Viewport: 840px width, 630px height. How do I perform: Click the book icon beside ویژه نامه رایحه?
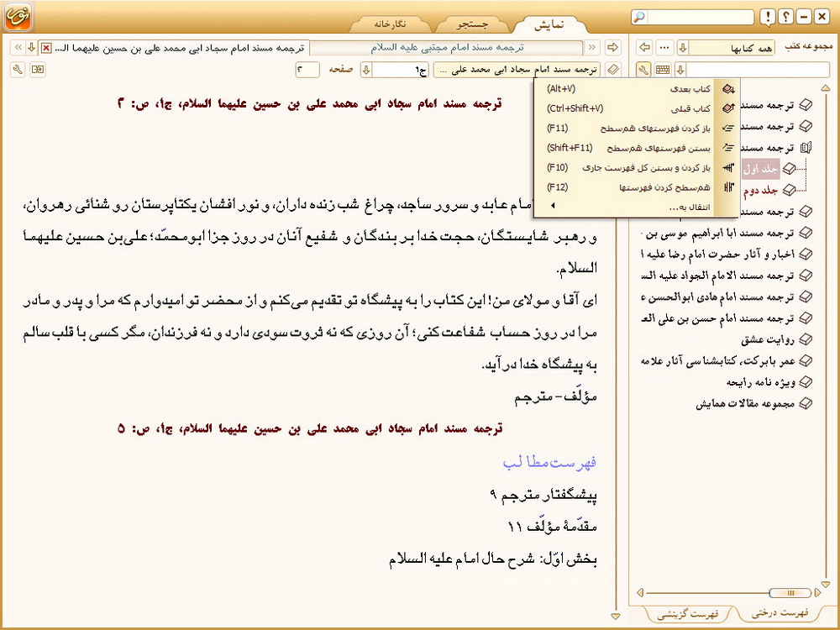click(x=806, y=382)
